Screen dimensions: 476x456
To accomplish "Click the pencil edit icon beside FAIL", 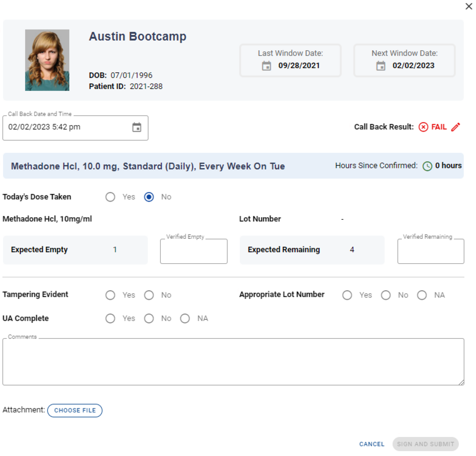I will tap(455, 127).
